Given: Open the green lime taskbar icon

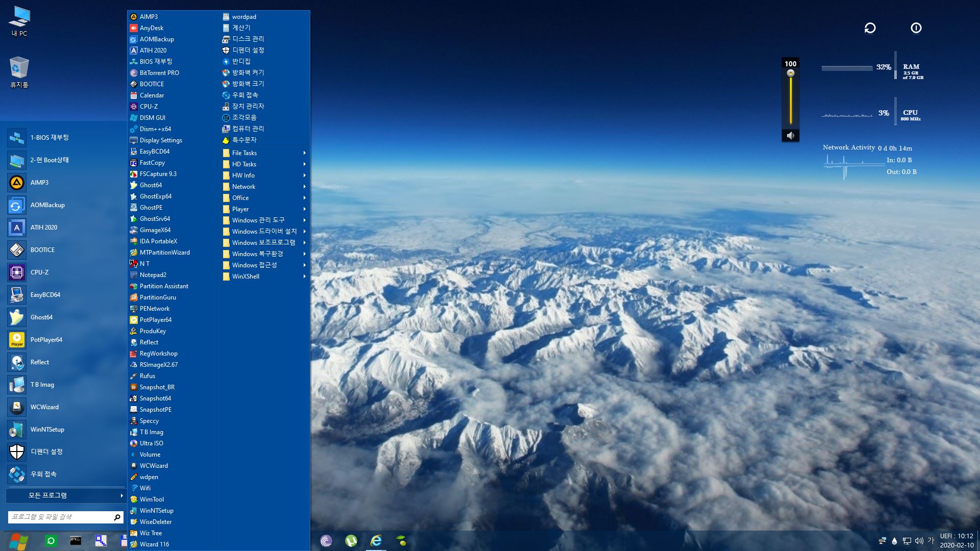Looking at the screenshot, I should [x=401, y=541].
